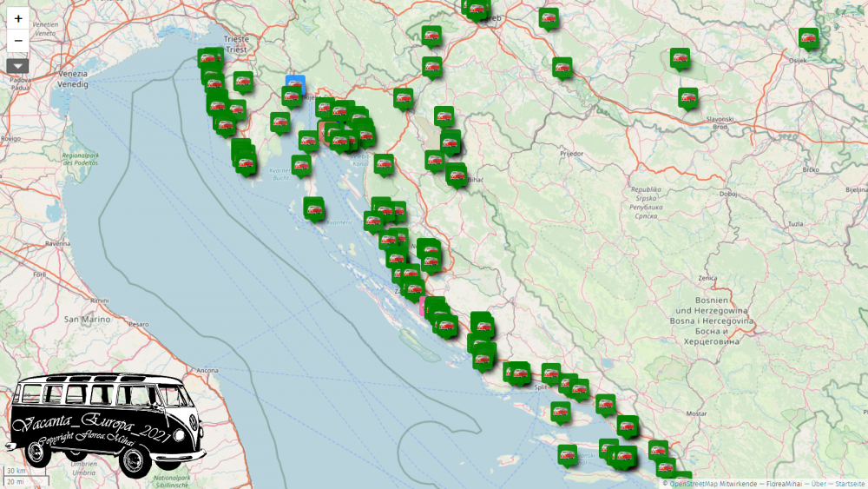The image size is (868, 489).
Task: Click the lone camper marker east of Zagreb
Action: tap(549, 19)
